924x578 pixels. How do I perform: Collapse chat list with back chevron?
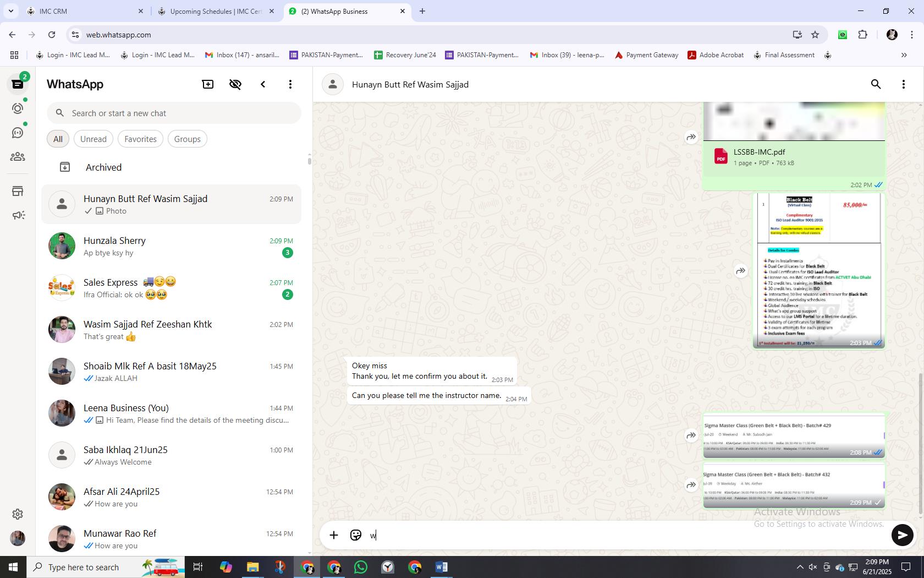tap(263, 84)
